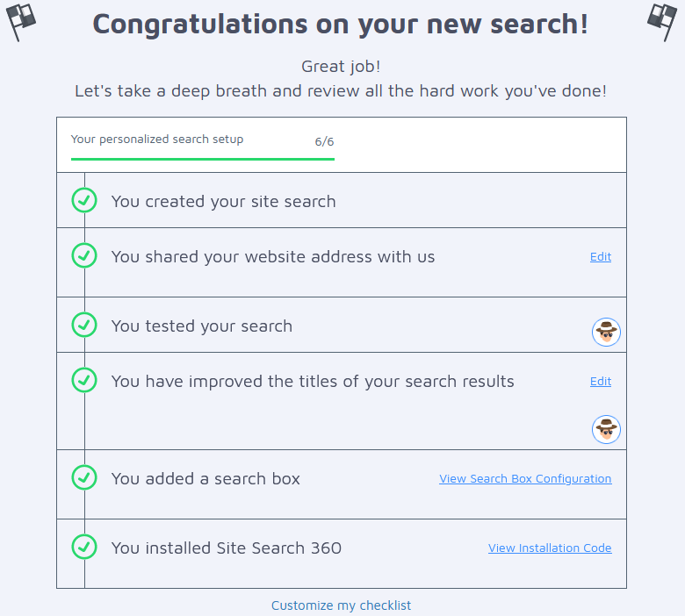
Task: Click green checkmark for created site search
Action: (84, 200)
